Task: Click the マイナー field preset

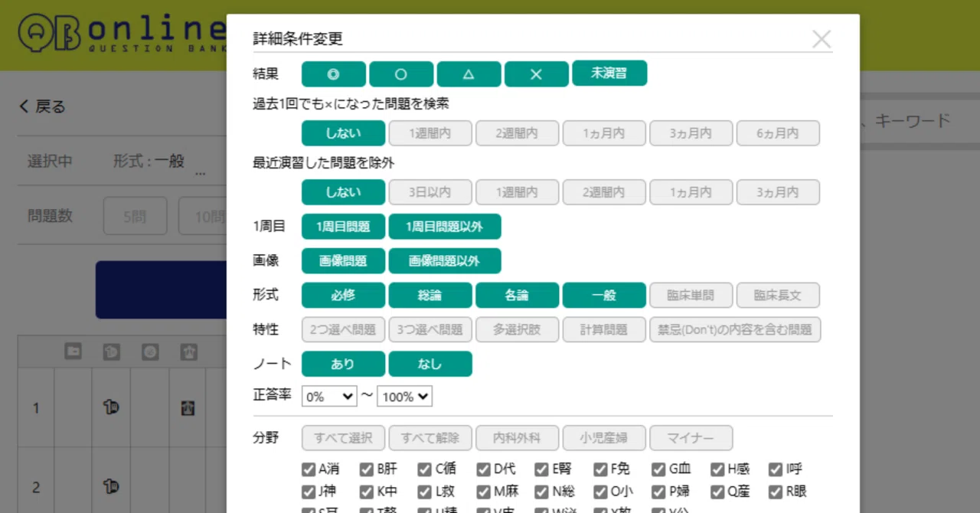Action: (691, 439)
